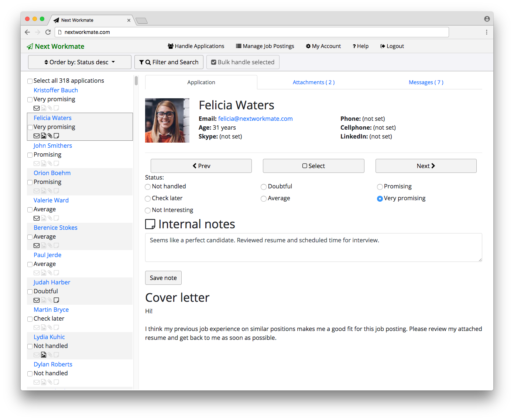This screenshot has height=420, width=514.
Task: Click dimmed note icon under Martin Bryce
Action: (x=56, y=328)
